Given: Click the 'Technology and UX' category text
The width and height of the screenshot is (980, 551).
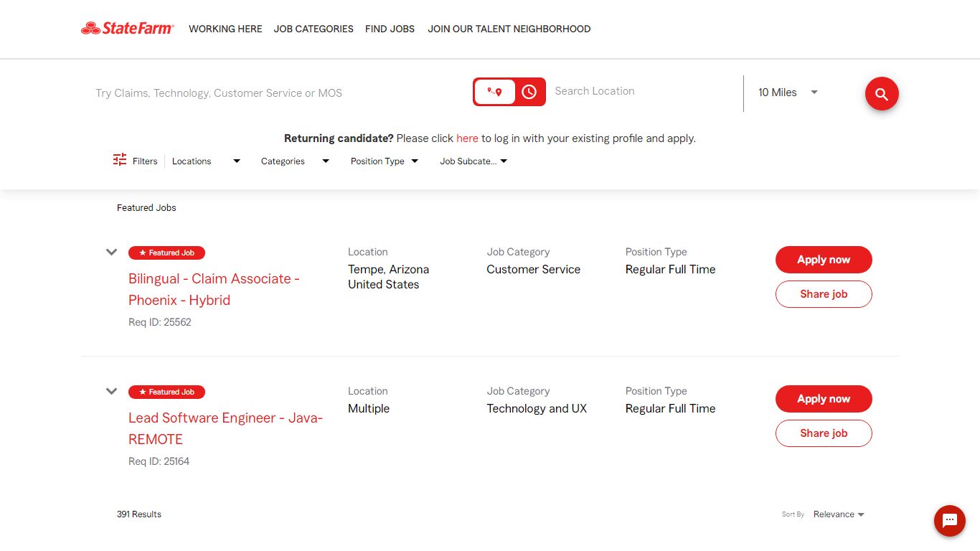Looking at the screenshot, I should pyautogui.click(x=537, y=408).
